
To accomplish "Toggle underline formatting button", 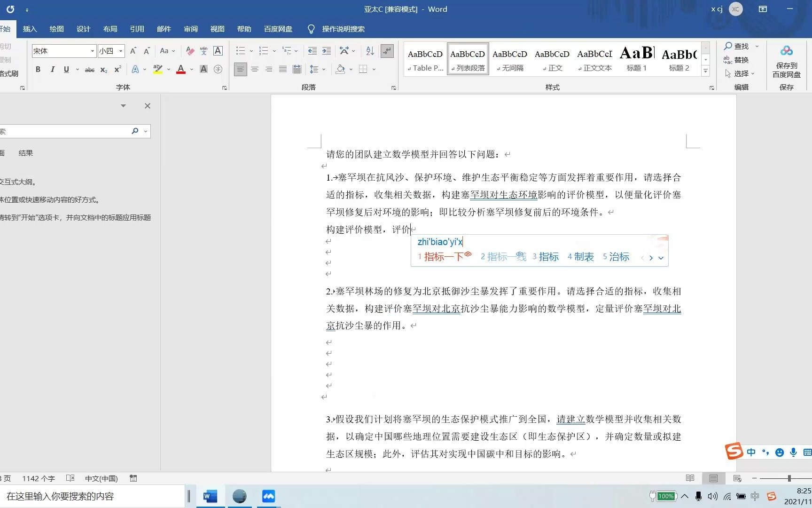I will click(x=66, y=69).
